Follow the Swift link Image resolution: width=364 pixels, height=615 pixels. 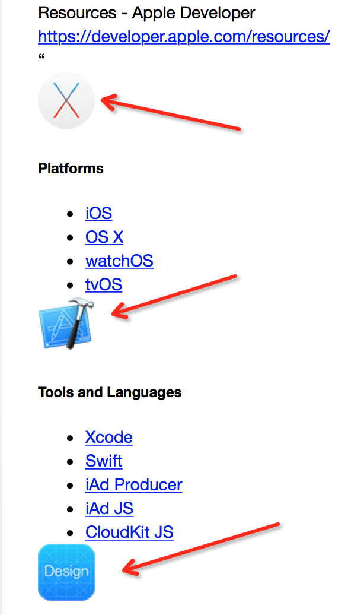(104, 461)
